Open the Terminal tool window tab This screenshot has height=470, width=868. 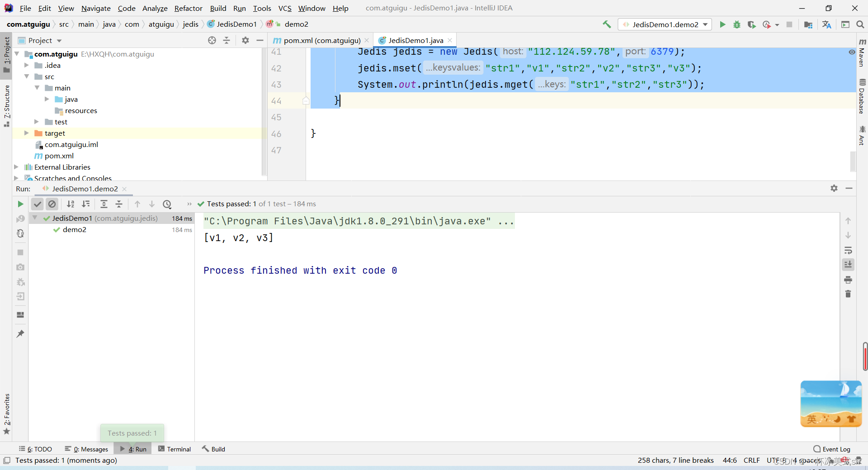[x=175, y=449]
